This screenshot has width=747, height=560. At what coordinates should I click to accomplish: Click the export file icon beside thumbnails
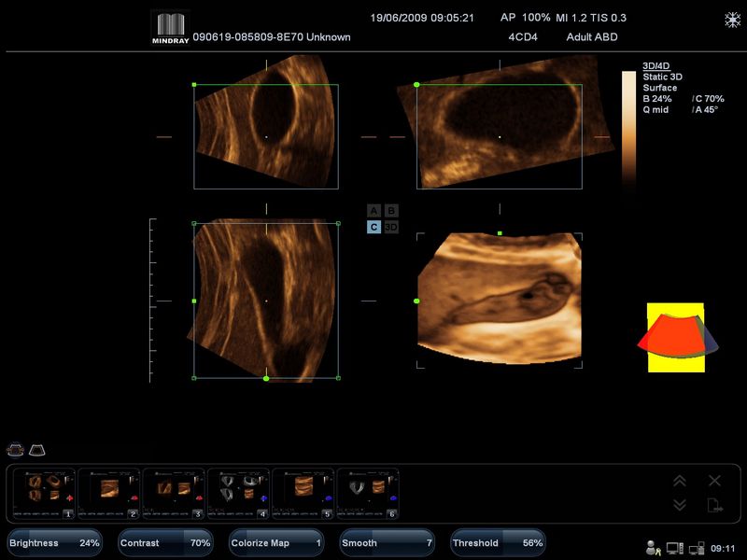pos(714,505)
